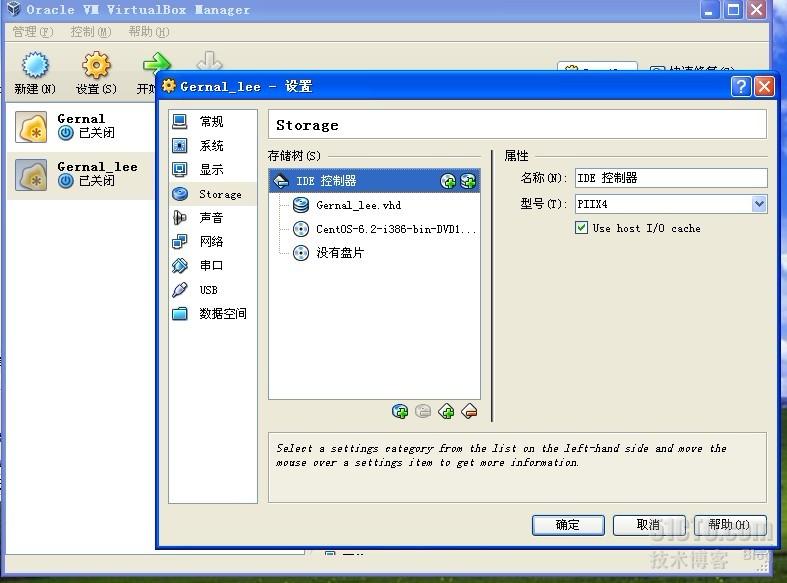Click the Storage disk icon in sidebar
Viewport: 787px width, 583px height.
tap(180, 194)
